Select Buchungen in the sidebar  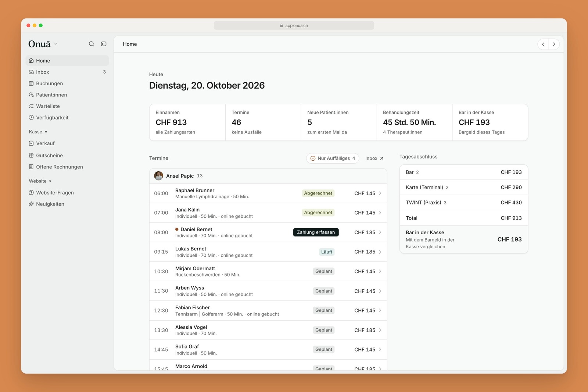[67, 83]
